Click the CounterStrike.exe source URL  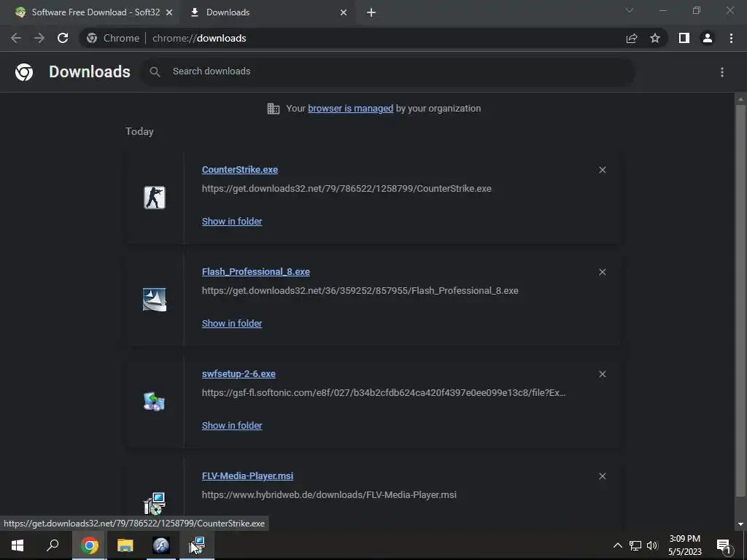pos(347,189)
